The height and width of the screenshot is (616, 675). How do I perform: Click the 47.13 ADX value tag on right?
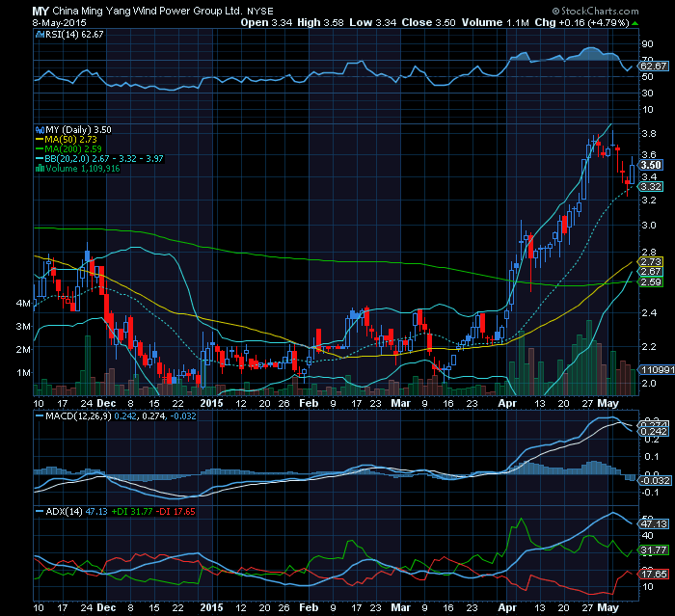[654, 523]
